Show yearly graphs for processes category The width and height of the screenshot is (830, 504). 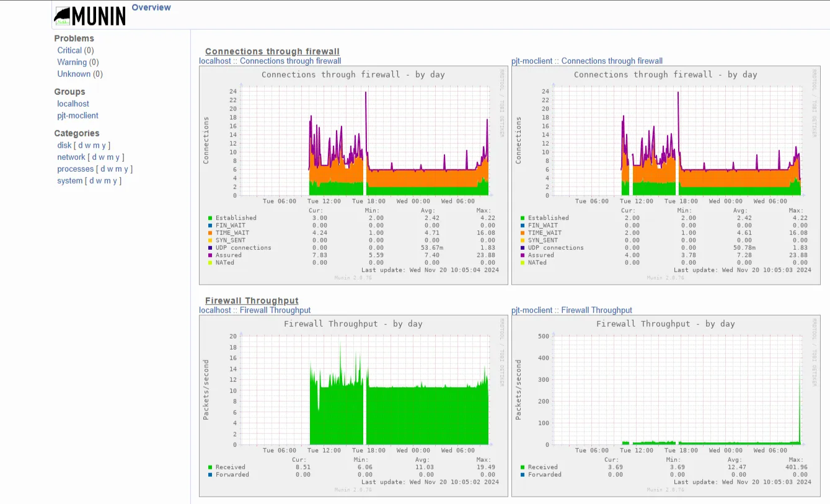[x=126, y=169]
